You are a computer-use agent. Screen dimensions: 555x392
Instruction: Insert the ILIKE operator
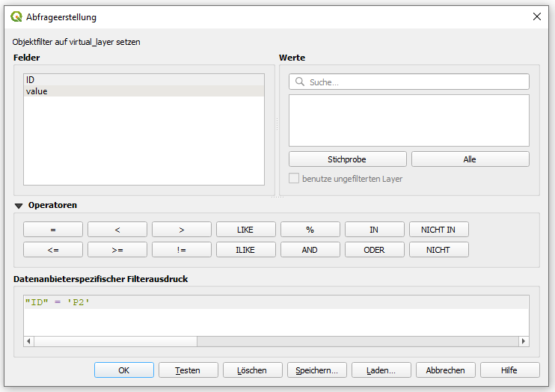click(245, 250)
